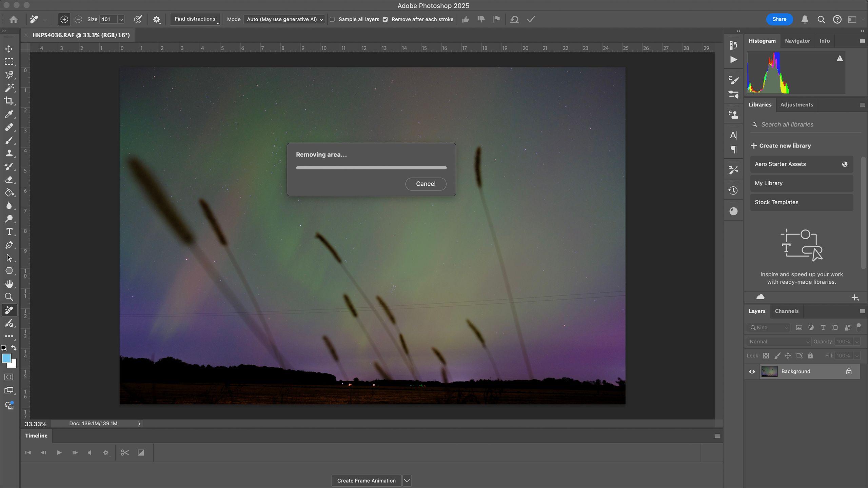Expand the Size value dropdown
Screen dimensions: 868x488
[121, 19]
